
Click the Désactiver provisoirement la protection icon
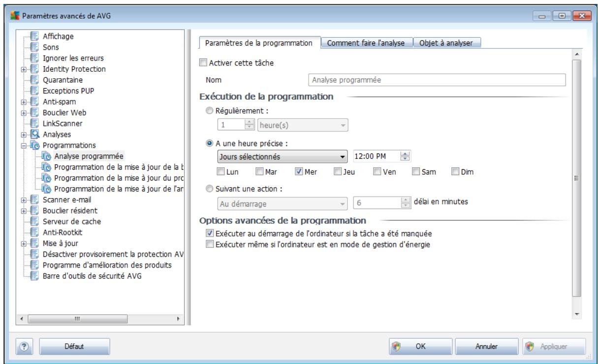(x=33, y=254)
